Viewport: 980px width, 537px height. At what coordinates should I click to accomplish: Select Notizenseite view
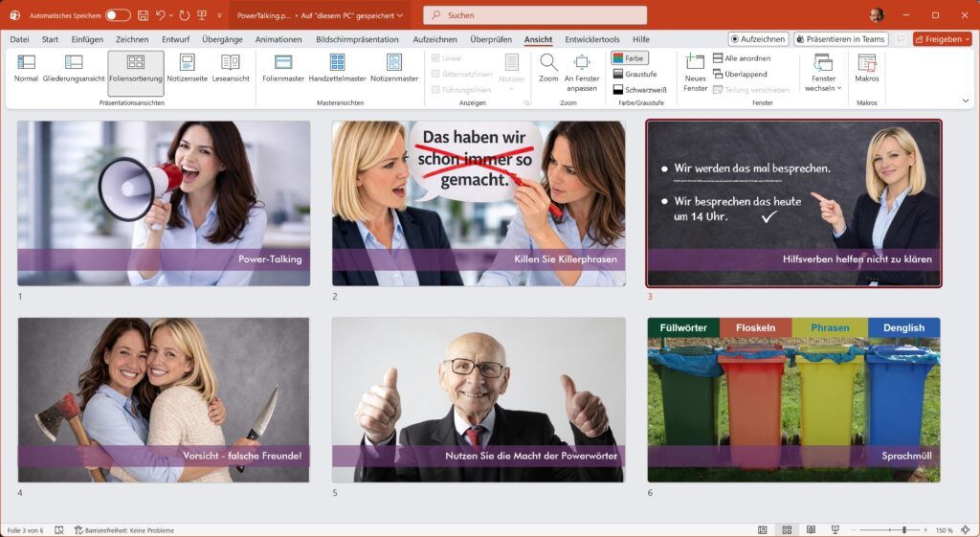187,68
